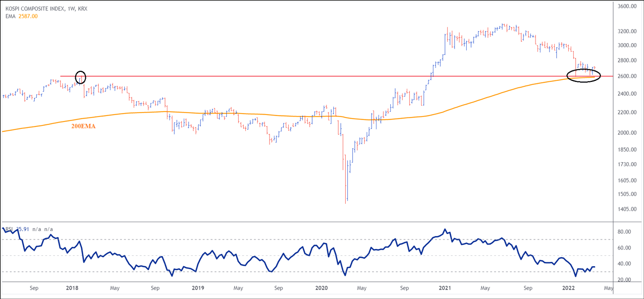Select the 2021 label on time axis
644x299 pixels.
click(446, 288)
